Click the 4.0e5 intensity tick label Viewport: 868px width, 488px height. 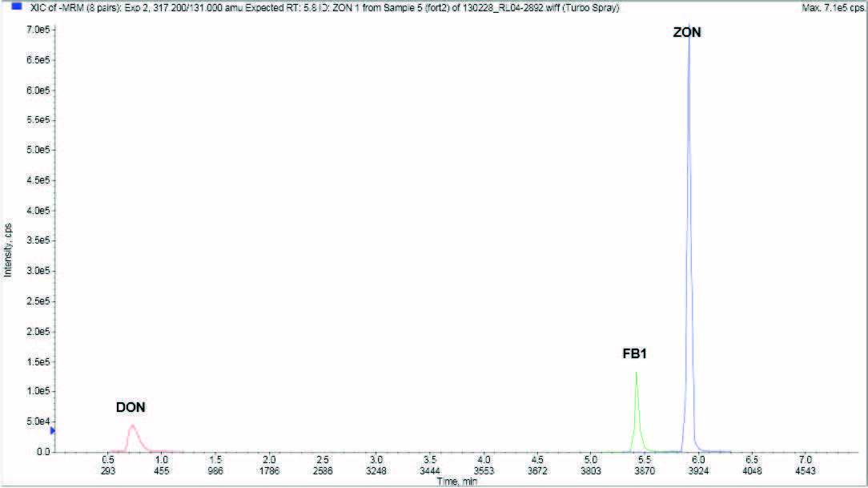click(38, 211)
